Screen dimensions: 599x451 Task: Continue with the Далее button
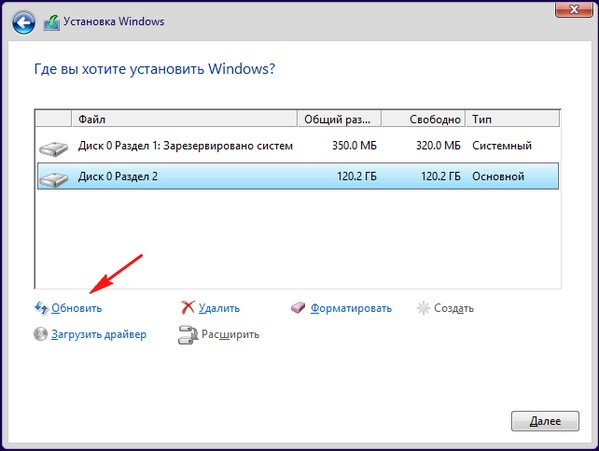545,421
